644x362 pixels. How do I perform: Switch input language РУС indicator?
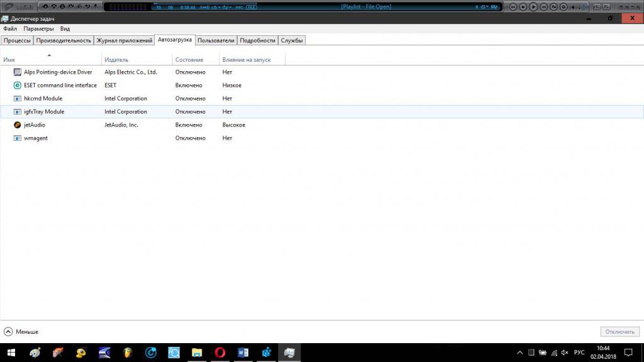coord(579,353)
